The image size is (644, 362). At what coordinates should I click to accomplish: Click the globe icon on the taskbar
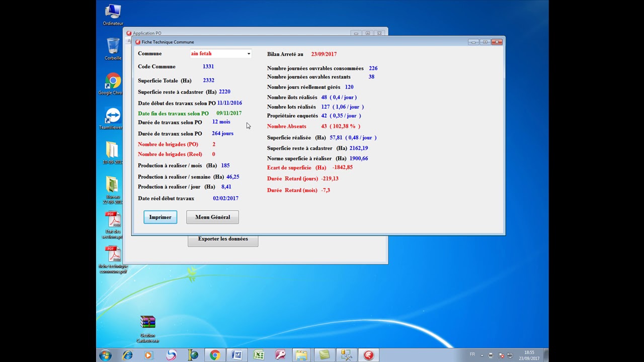click(193, 355)
